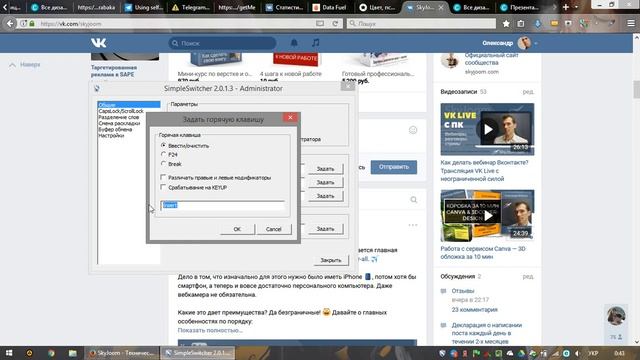Open the post three-dots options menu

click(x=413, y=225)
